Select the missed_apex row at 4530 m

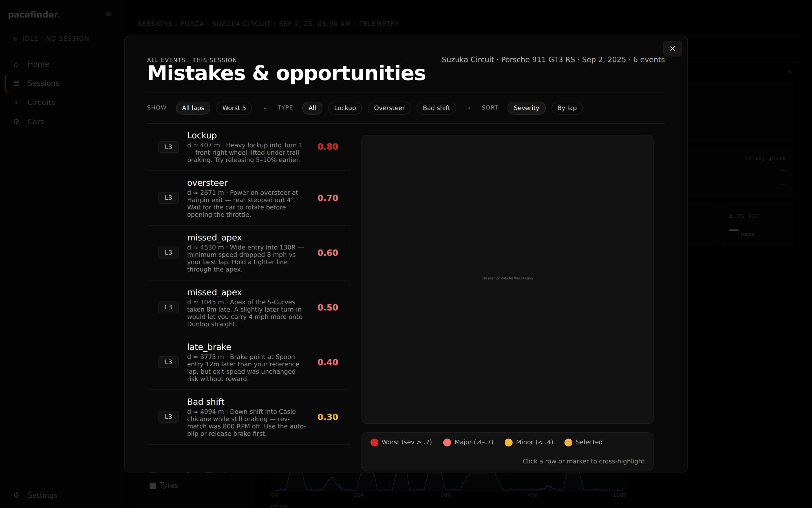point(248,253)
